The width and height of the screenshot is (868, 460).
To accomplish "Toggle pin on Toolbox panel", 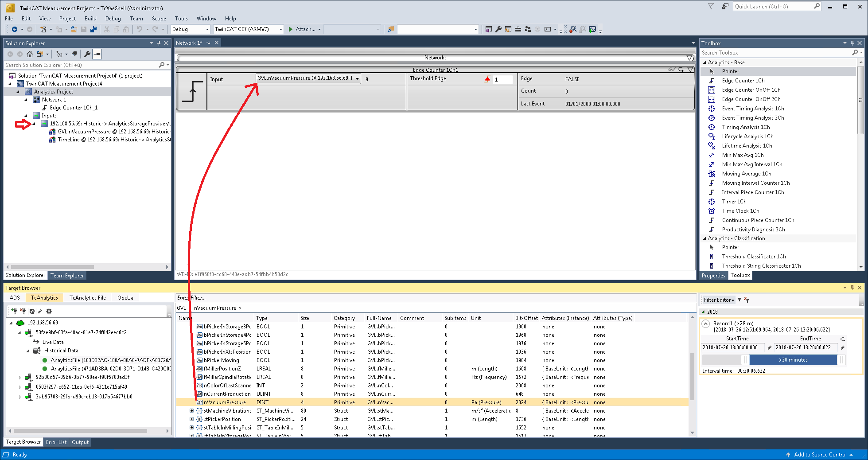I will [x=852, y=43].
